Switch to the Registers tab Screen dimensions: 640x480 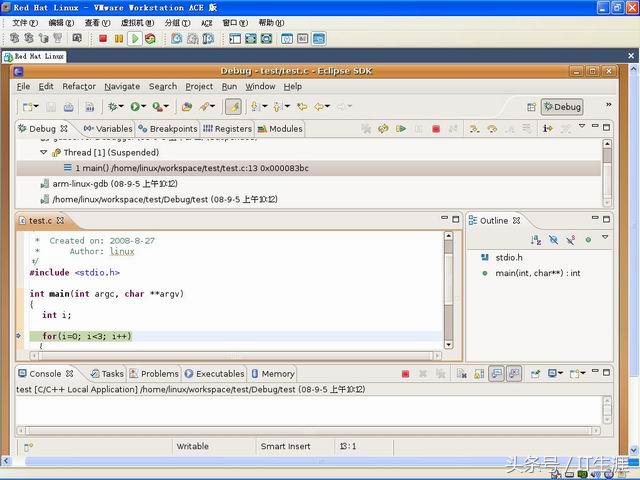point(227,129)
